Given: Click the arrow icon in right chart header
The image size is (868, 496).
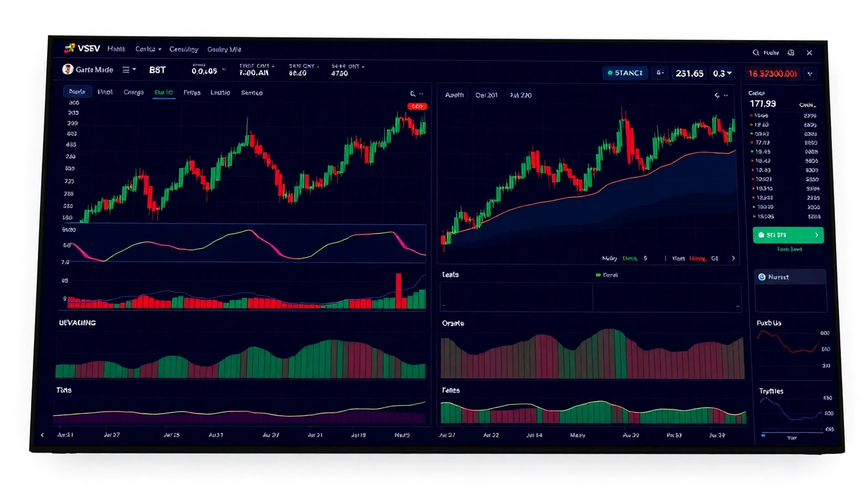Looking at the screenshot, I should click(x=717, y=96).
